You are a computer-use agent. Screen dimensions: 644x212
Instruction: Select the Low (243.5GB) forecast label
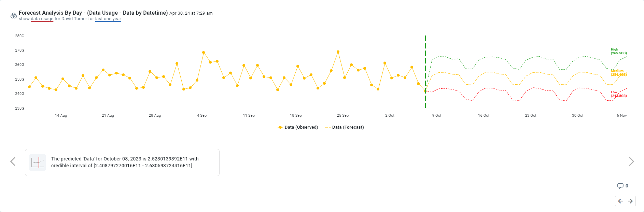coord(618,94)
